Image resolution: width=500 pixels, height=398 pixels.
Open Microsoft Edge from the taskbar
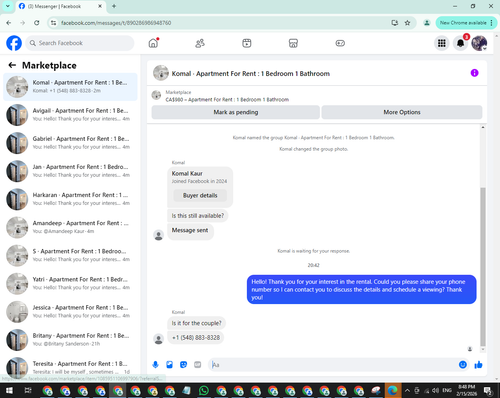pos(393,390)
